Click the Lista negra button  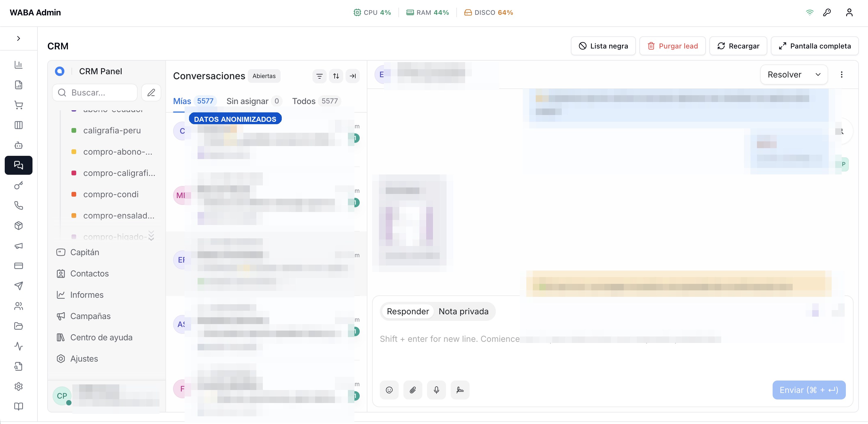tap(603, 46)
